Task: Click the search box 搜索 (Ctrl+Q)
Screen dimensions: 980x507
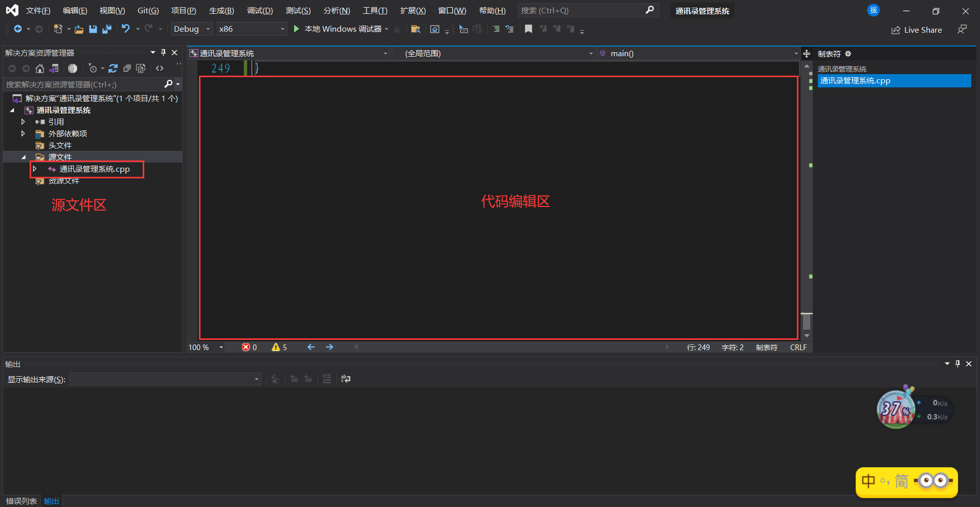Action: click(x=588, y=10)
